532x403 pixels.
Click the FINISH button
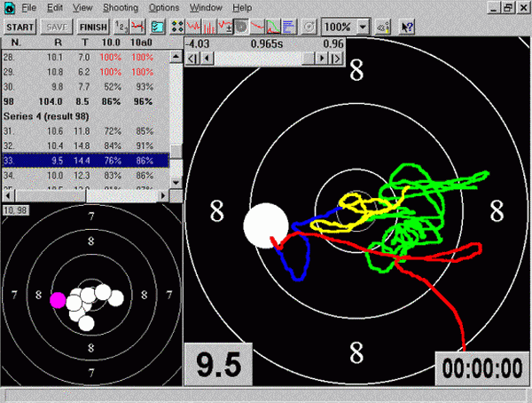(93, 28)
